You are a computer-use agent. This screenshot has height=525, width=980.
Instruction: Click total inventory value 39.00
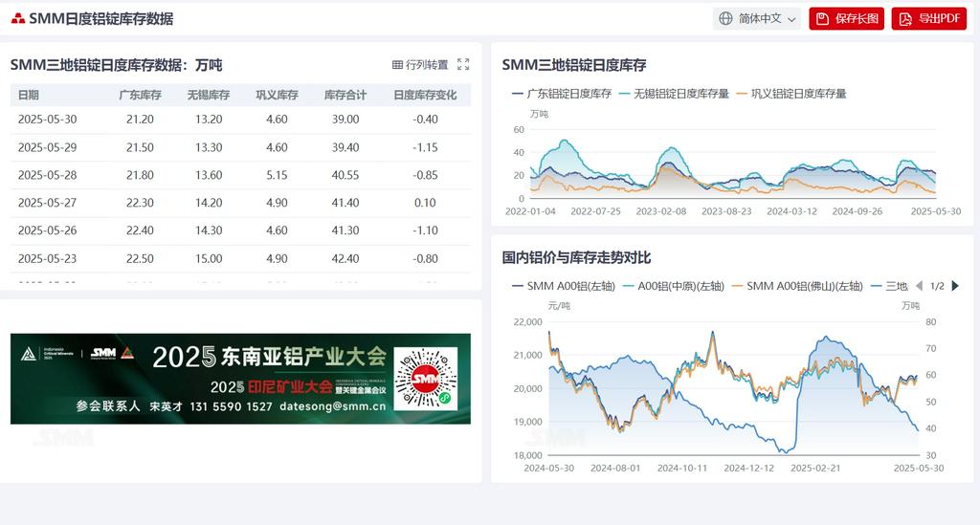pyautogui.click(x=345, y=120)
